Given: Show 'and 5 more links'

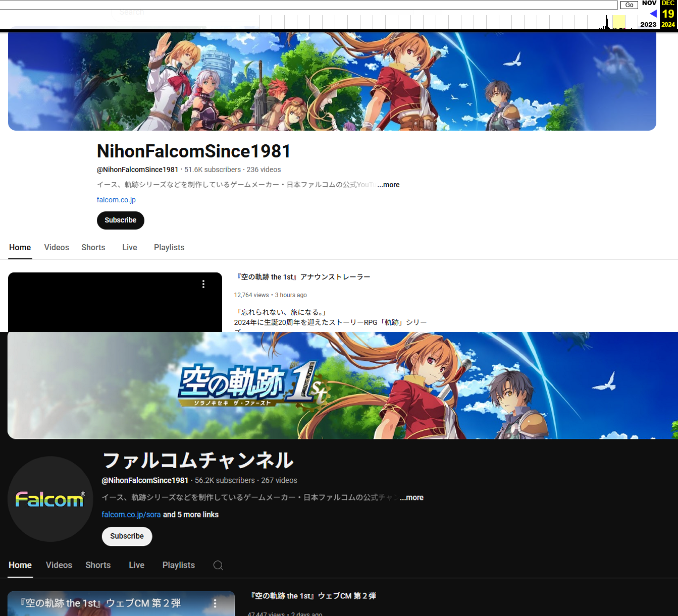Looking at the screenshot, I should 191,515.
